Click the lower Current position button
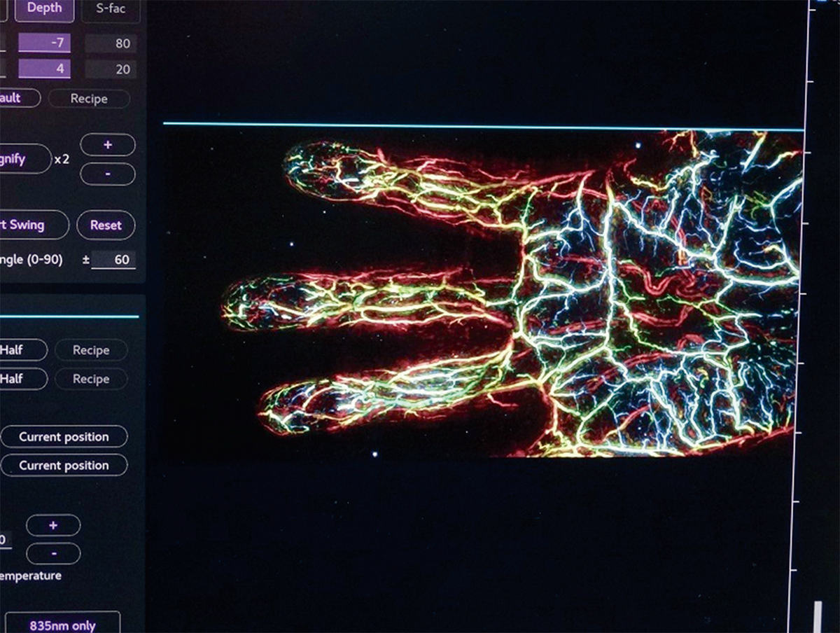 tap(64, 465)
